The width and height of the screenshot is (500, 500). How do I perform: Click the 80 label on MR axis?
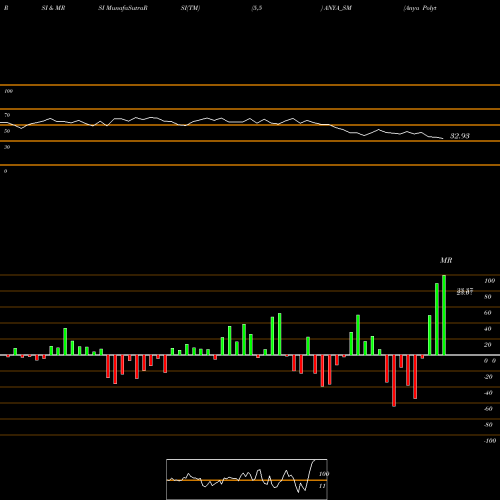[488, 297]
